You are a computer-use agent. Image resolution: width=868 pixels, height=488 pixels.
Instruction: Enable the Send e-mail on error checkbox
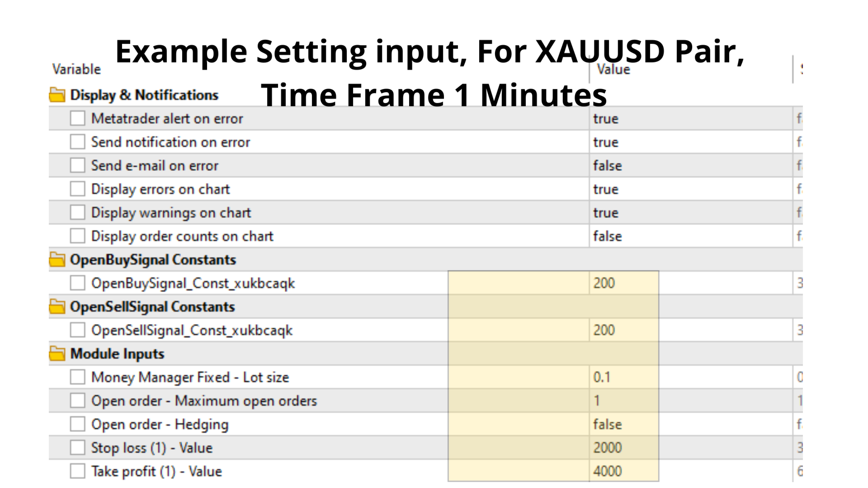tap(77, 165)
